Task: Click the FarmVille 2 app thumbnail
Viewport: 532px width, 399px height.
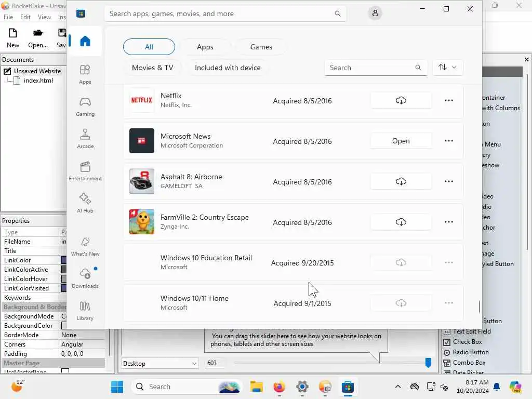Action: (x=141, y=221)
